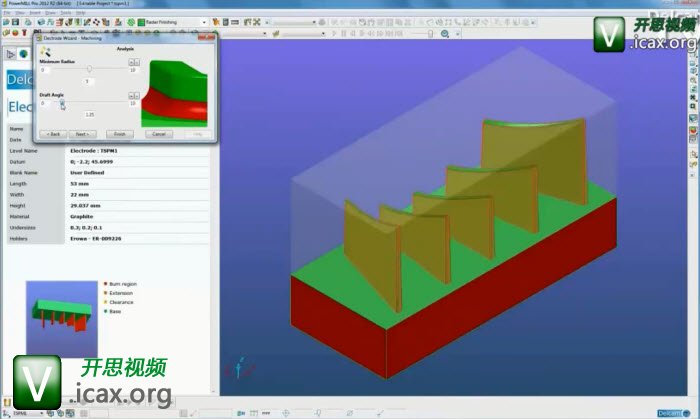Click the Minimum Radius value field

pyautogui.click(x=88, y=81)
